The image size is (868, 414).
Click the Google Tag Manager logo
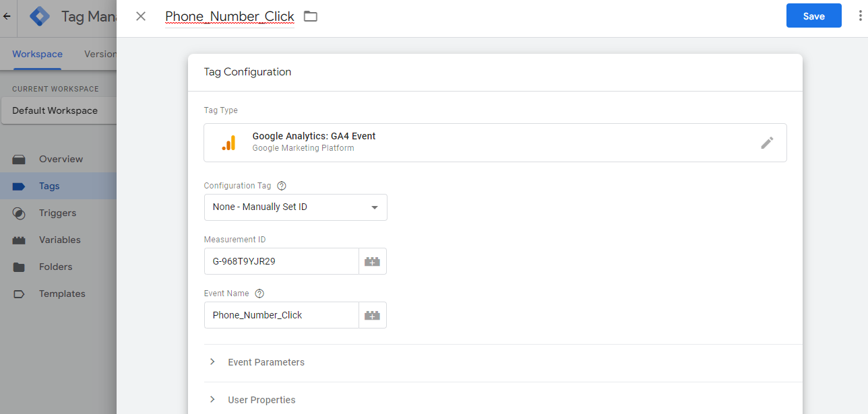[x=40, y=16]
